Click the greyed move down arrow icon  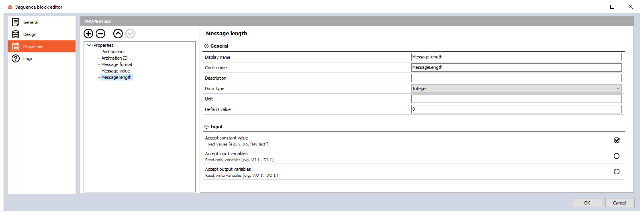tap(130, 33)
